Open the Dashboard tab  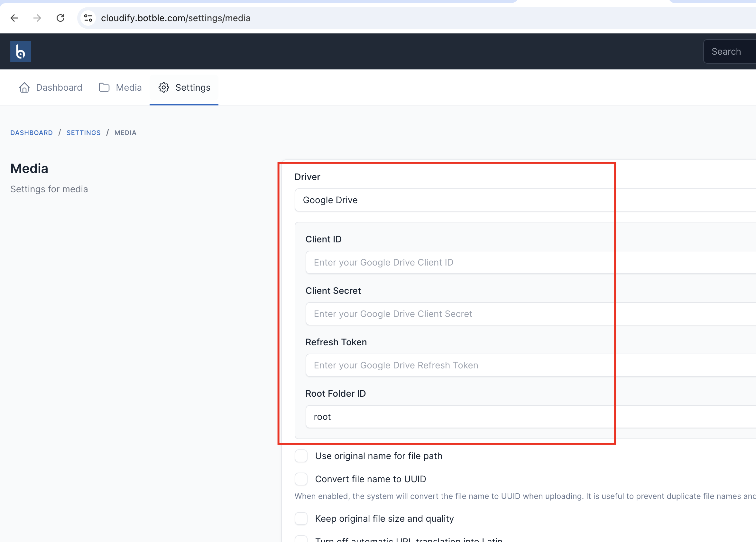[x=50, y=88]
